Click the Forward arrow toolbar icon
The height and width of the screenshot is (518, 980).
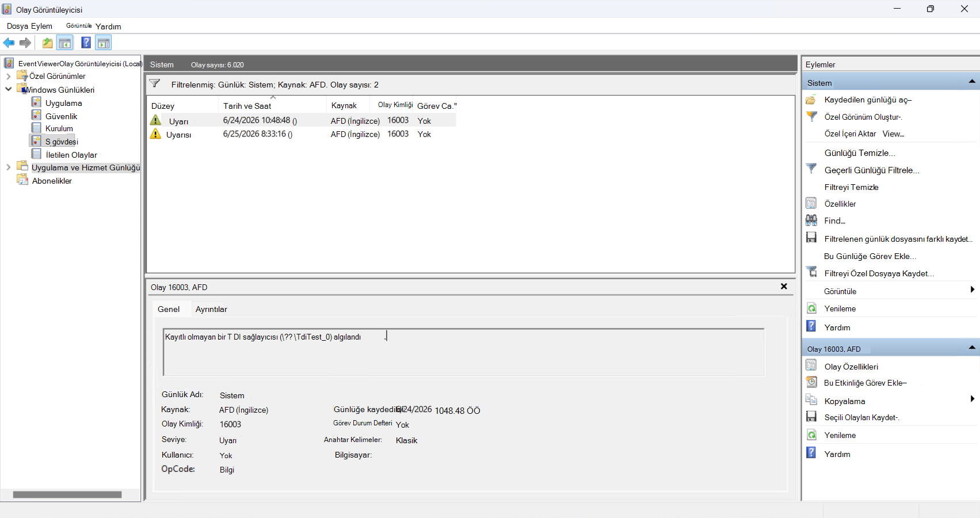click(x=25, y=43)
